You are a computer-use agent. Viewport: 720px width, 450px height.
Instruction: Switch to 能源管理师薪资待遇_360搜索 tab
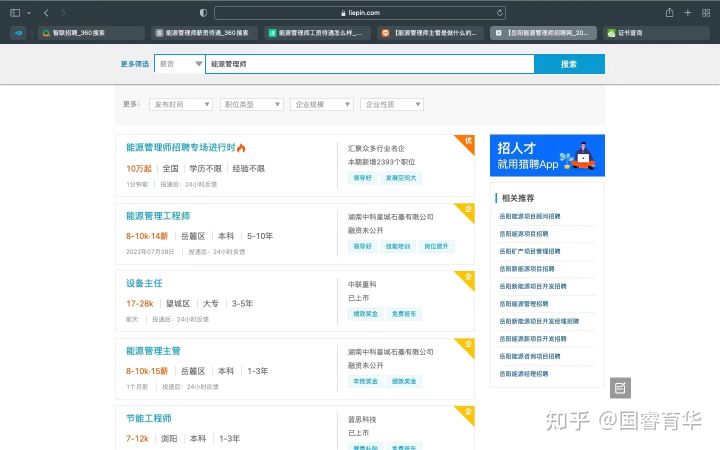tap(204, 33)
